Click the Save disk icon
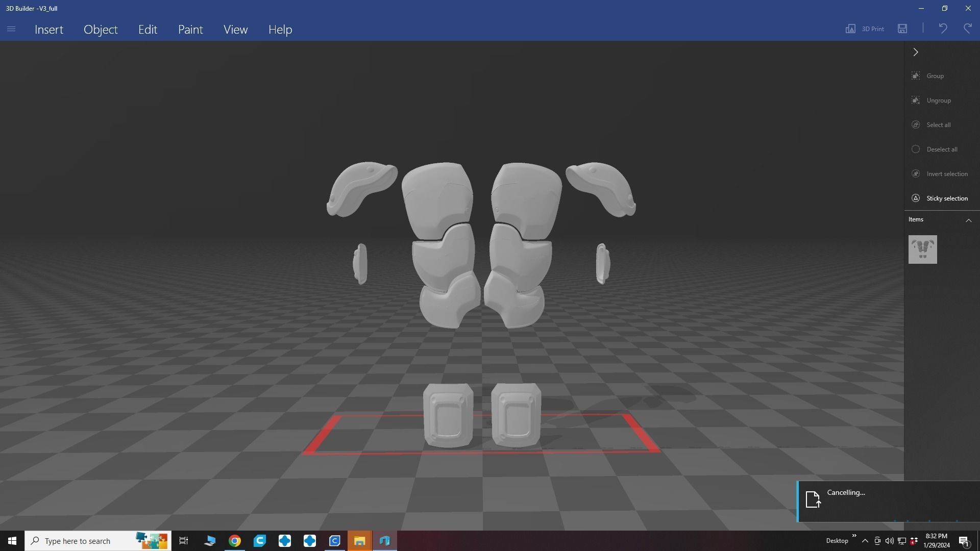Image resolution: width=980 pixels, height=551 pixels. (902, 29)
